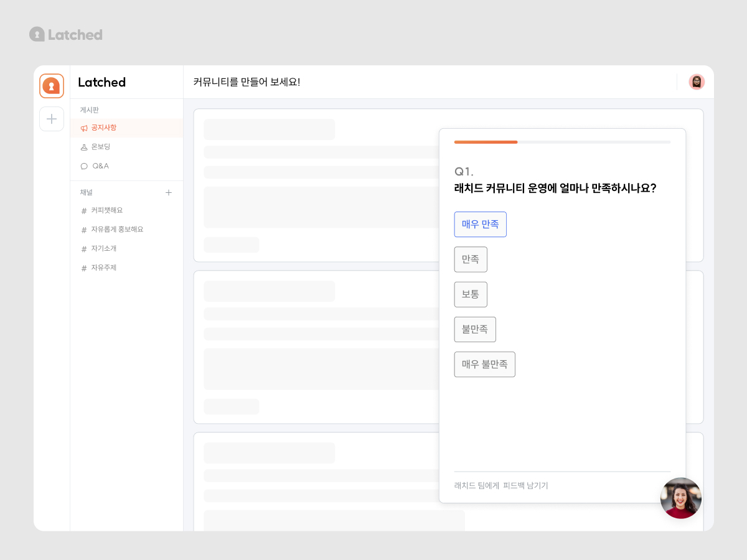Select the 만족 answer

pos(471,259)
